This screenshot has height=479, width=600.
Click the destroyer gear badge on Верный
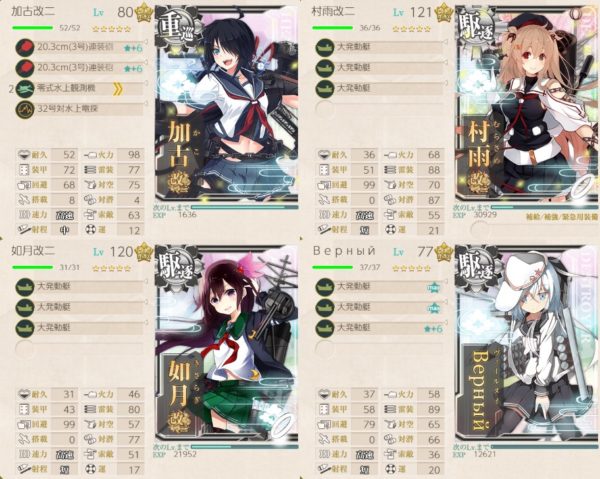(478, 267)
